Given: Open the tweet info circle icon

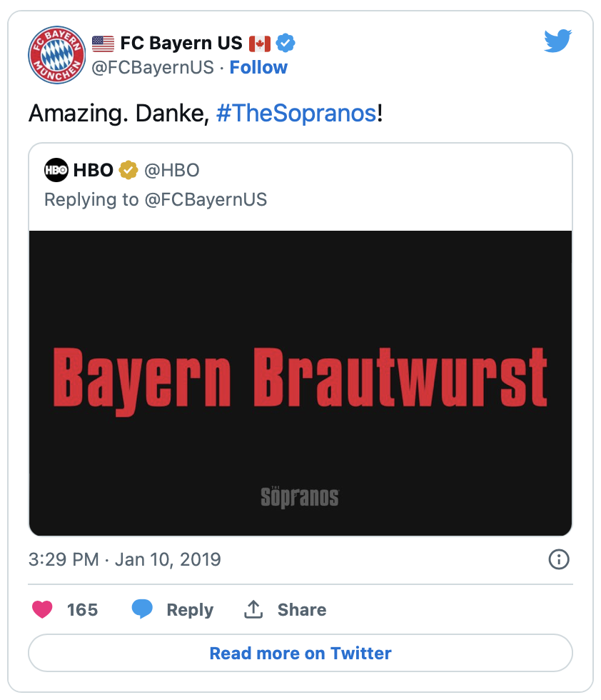Looking at the screenshot, I should click(x=559, y=559).
